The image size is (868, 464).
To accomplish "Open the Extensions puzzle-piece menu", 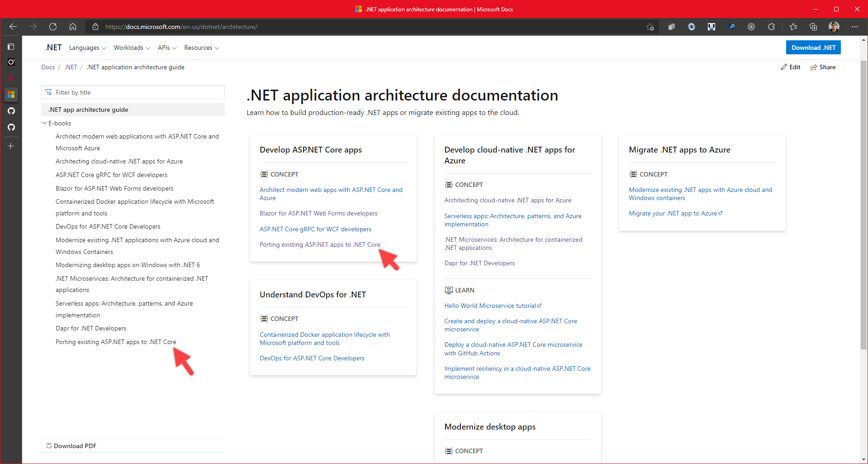I will pos(771,27).
